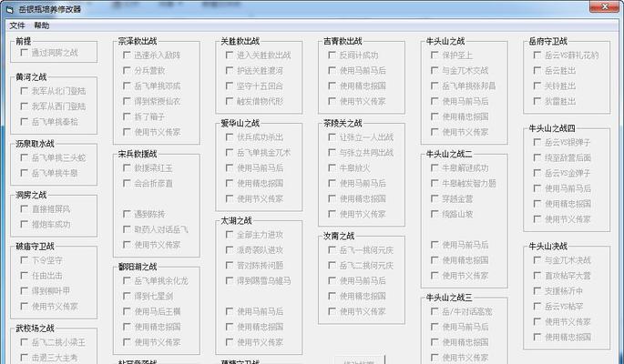Tick 击退三大主考 checkbox
Image resolution: width=624 pixels, height=364 pixels.
click(x=24, y=358)
